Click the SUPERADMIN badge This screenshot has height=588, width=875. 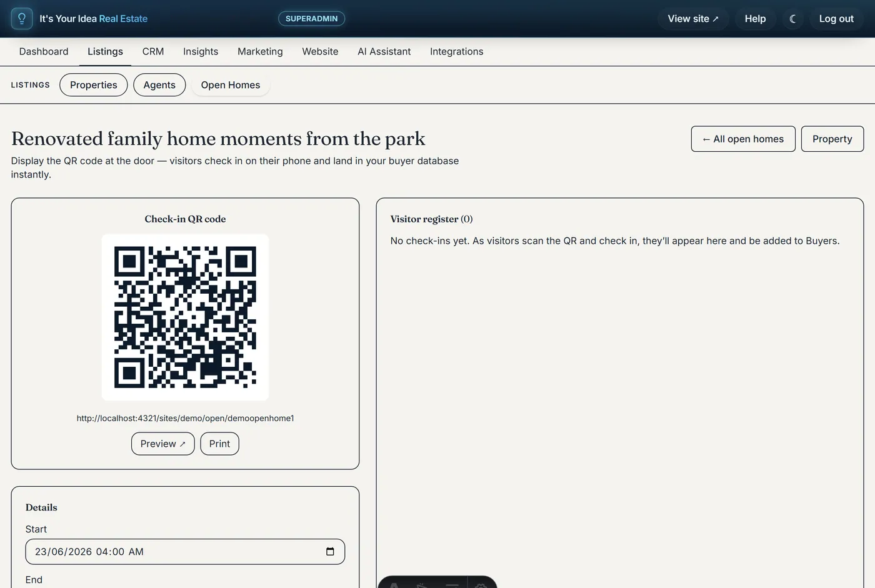(x=311, y=19)
